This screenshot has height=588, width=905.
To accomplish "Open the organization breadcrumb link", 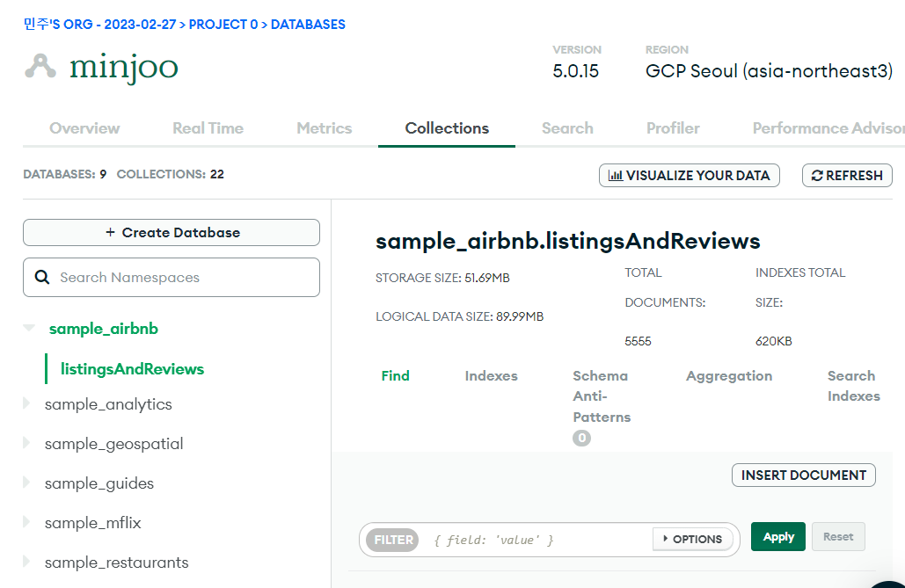I will point(99,25).
